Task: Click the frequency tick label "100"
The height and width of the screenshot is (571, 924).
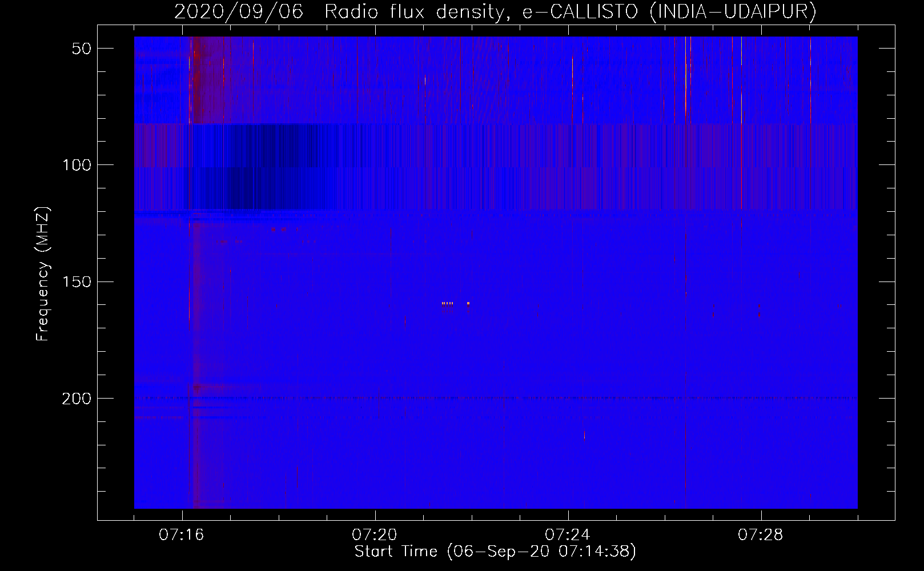Action: tap(77, 165)
